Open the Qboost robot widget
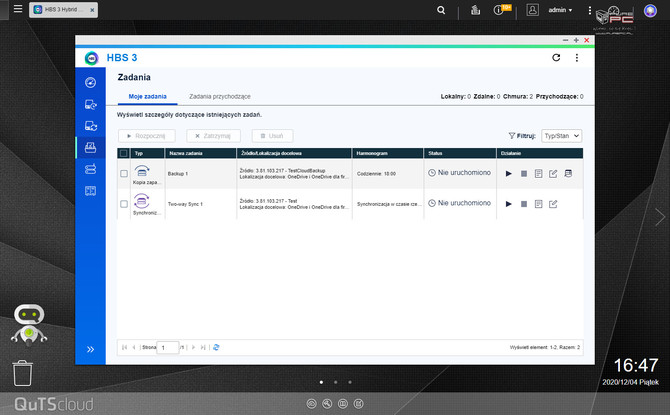Viewport: 670px width, 415px height. [29, 325]
